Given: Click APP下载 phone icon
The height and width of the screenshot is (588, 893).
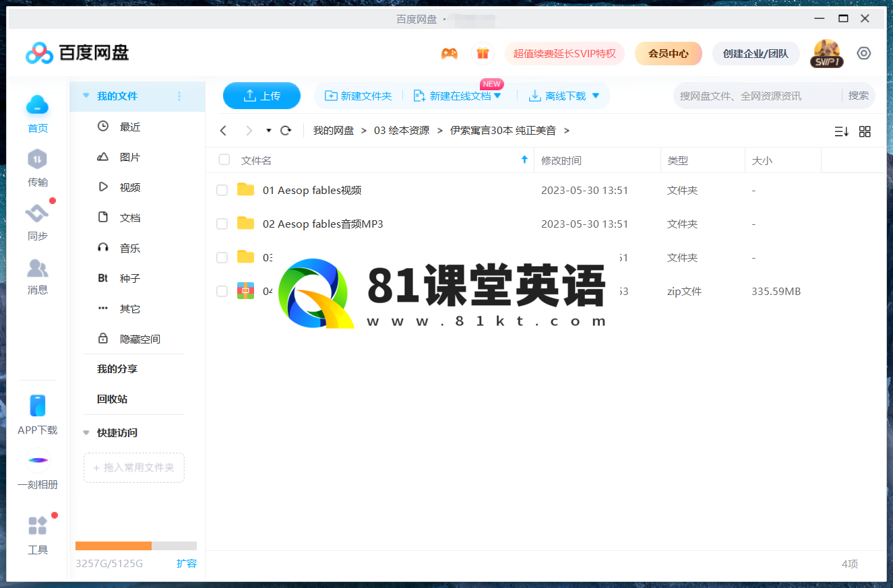Looking at the screenshot, I should coord(38,405).
